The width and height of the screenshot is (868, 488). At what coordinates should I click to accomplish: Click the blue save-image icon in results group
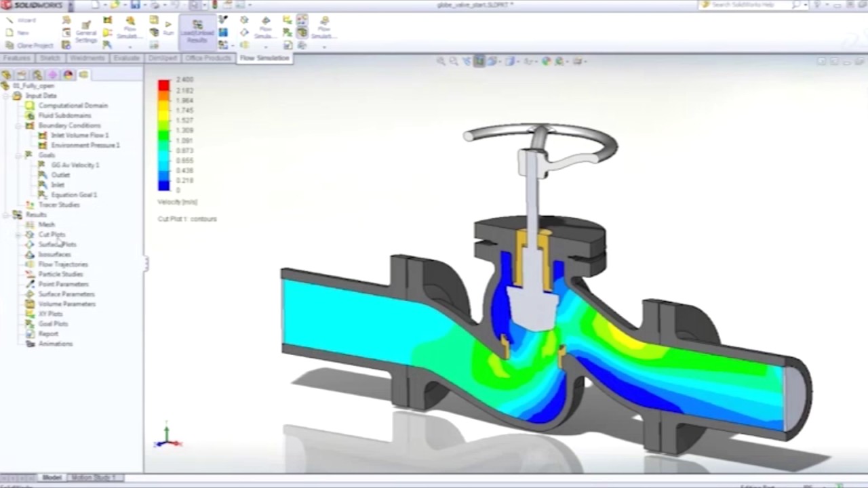[223, 33]
